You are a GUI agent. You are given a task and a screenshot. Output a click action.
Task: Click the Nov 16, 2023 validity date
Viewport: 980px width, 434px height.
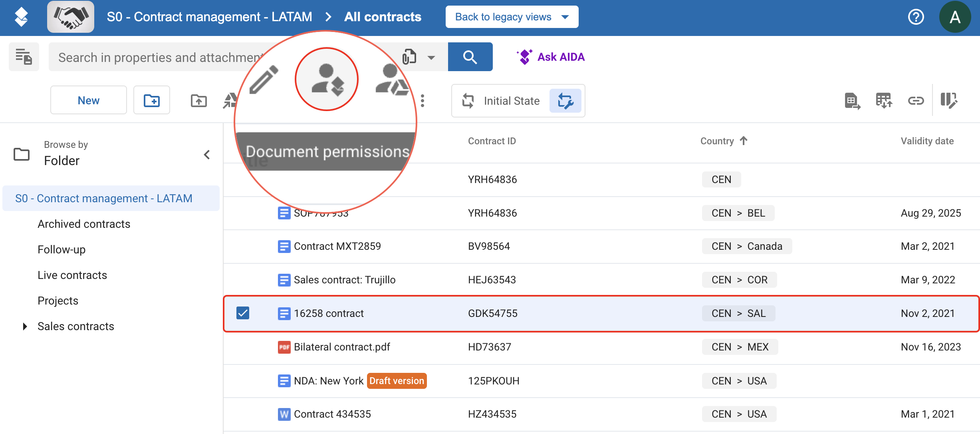tap(931, 347)
